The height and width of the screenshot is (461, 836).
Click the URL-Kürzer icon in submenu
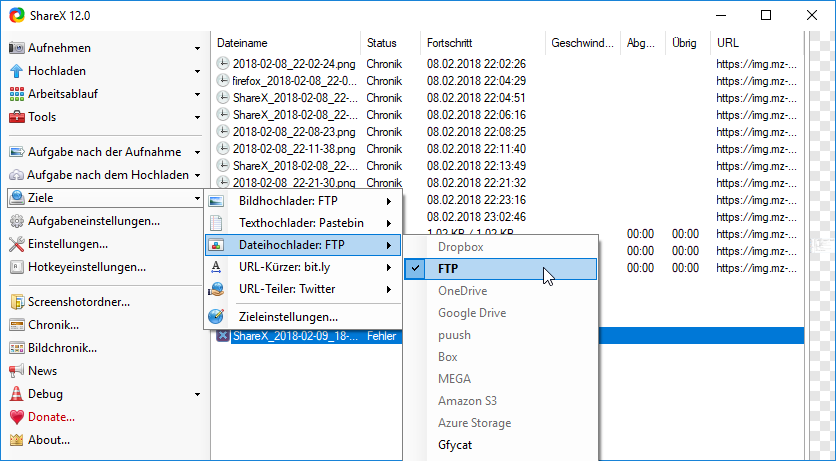pyautogui.click(x=216, y=267)
